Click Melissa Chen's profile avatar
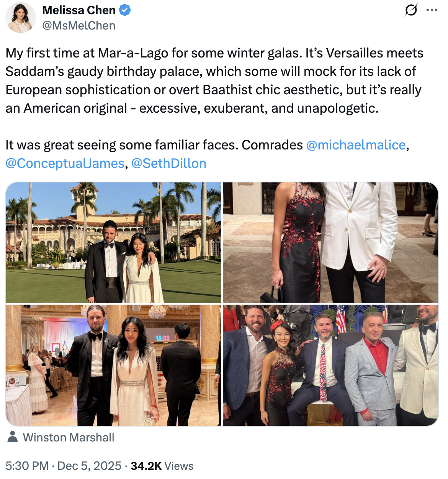The width and height of the screenshot is (448, 479). [x=21, y=18]
